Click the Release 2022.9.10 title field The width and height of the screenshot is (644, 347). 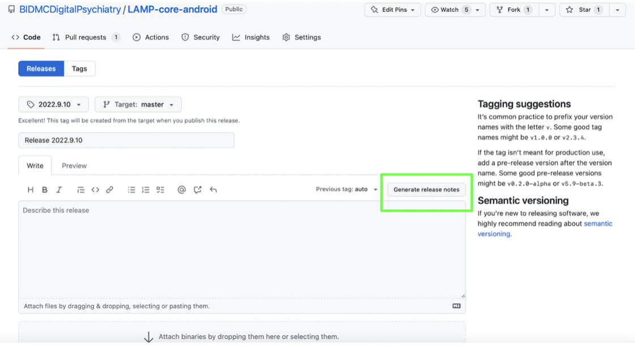click(x=126, y=141)
